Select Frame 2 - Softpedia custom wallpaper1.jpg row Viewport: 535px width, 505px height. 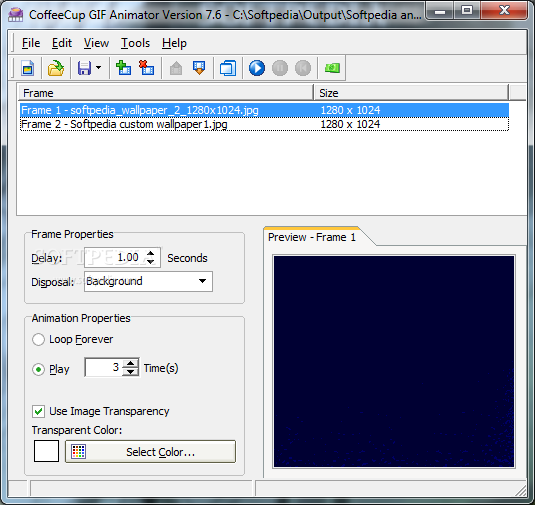[264, 124]
